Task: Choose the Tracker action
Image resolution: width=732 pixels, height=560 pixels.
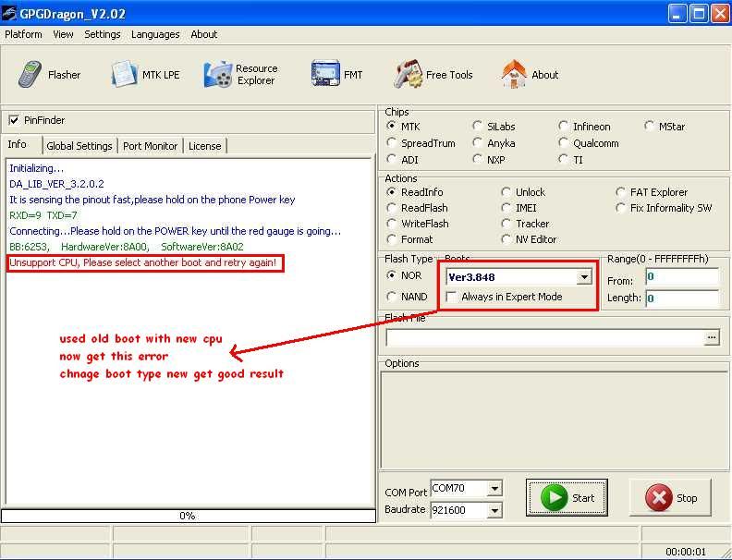Action: (x=506, y=224)
